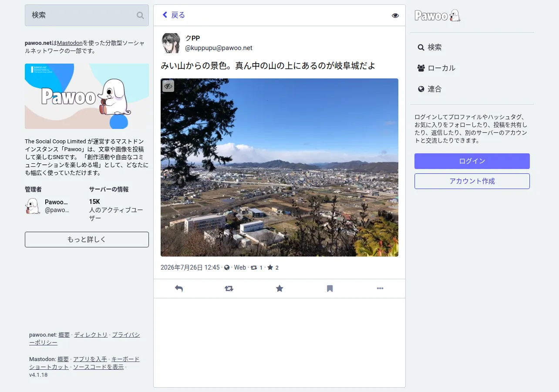Click the reply arrow icon under the post
The height and width of the screenshot is (392, 559).
(178, 288)
